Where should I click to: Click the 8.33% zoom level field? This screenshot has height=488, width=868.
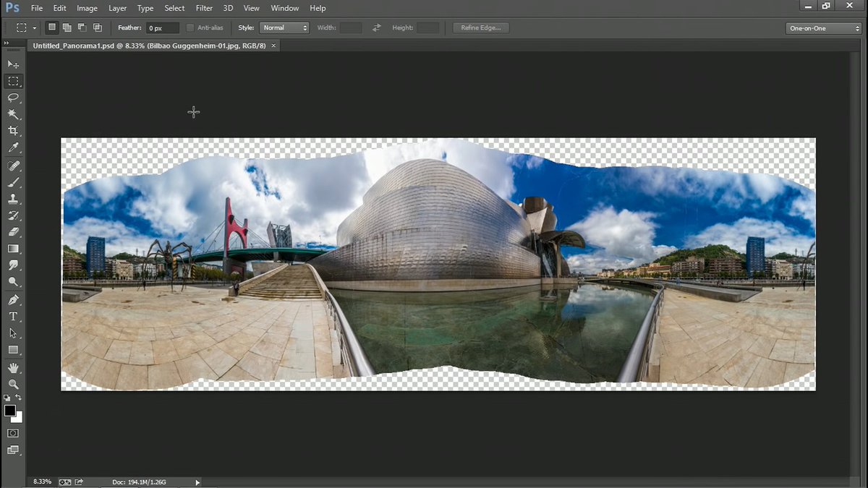(43, 481)
